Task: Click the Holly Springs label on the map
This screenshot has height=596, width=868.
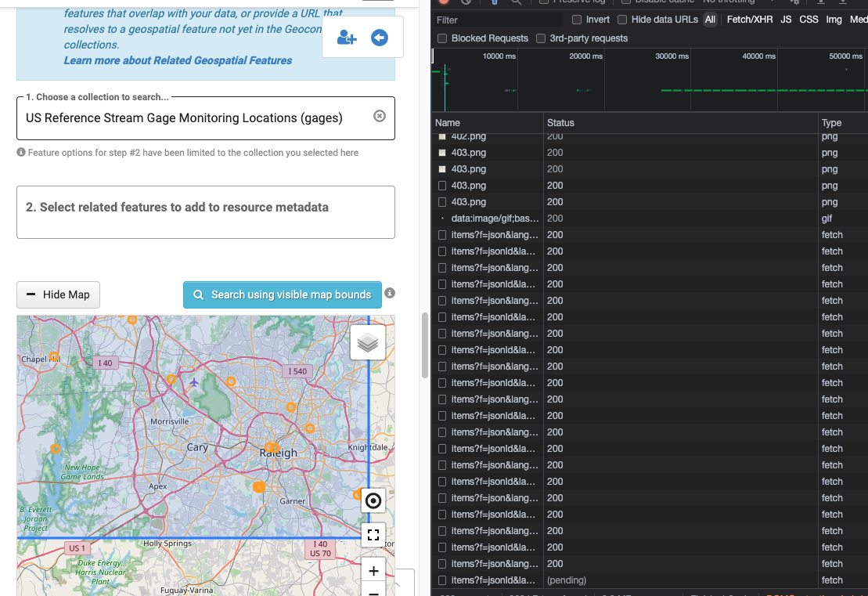Action: pyautogui.click(x=167, y=544)
